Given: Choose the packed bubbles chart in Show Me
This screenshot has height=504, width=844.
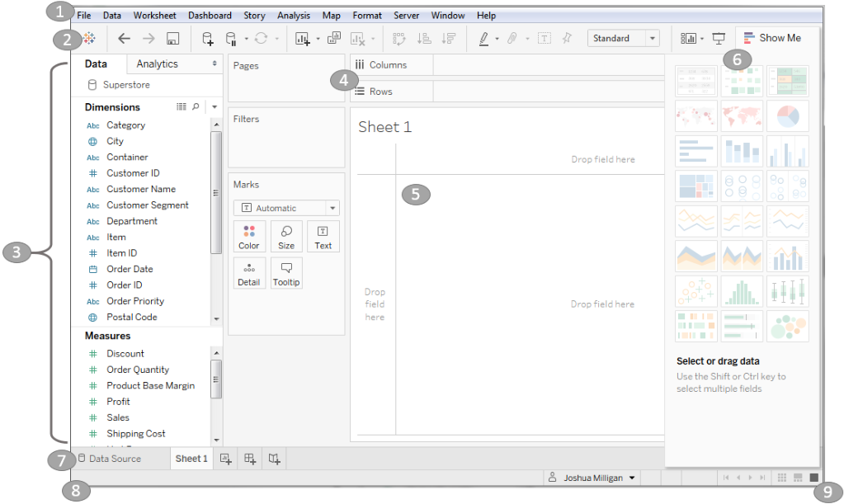Looking at the screenshot, I should [x=788, y=326].
